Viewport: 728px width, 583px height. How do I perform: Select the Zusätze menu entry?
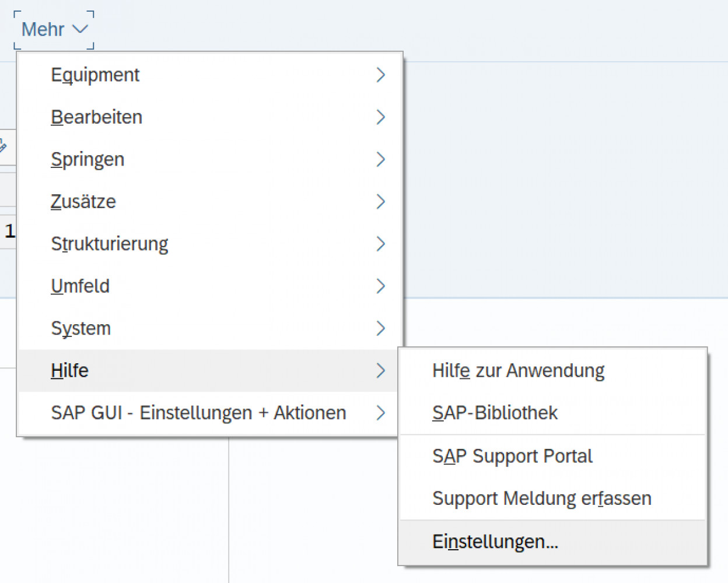[83, 202]
